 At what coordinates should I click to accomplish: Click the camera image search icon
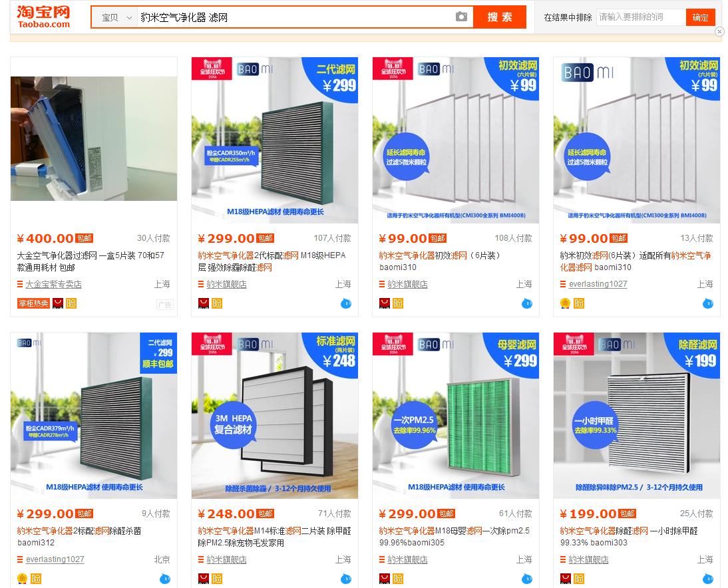pyautogui.click(x=461, y=17)
